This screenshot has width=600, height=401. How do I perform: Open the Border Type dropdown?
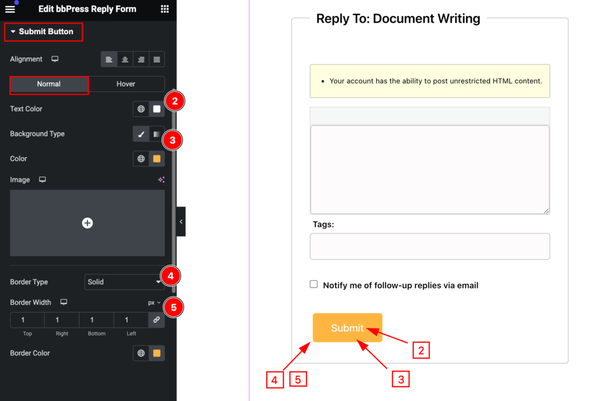tap(124, 282)
